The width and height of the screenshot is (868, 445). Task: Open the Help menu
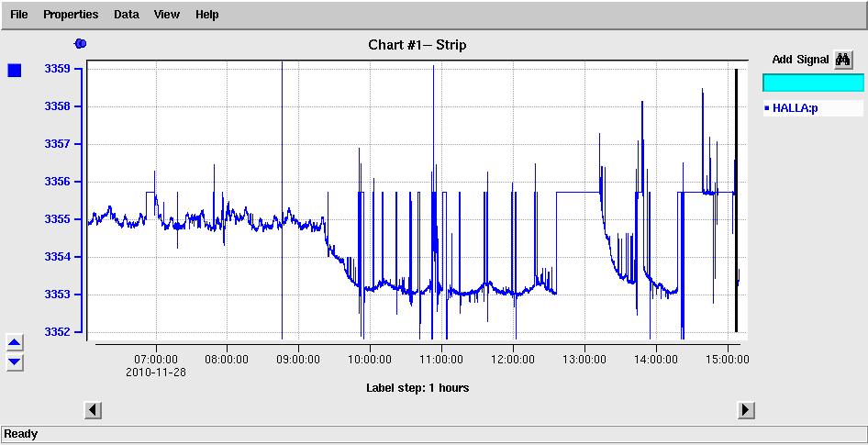[x=207, y=15]
